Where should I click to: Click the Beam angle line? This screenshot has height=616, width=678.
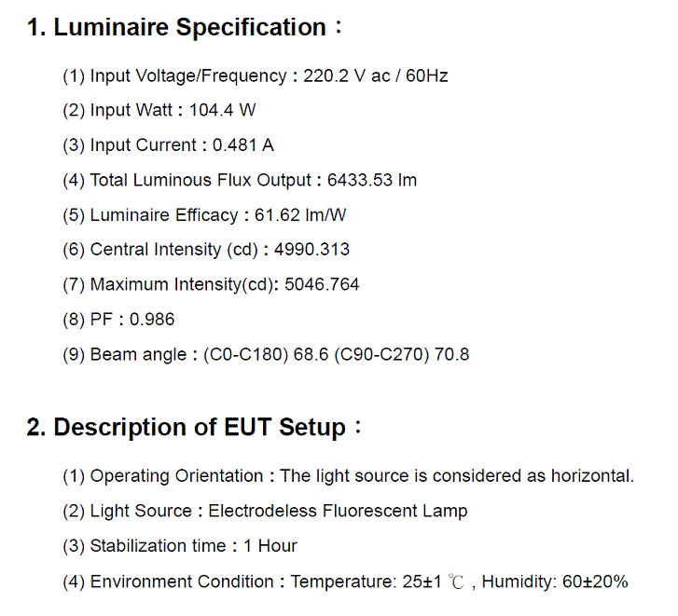[x=266, y=355]
